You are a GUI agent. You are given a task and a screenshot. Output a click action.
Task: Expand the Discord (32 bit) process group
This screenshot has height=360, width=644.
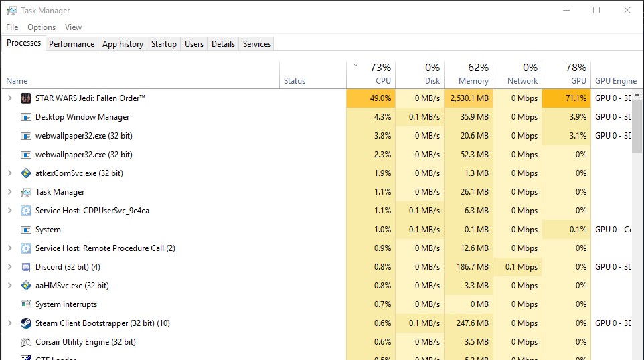point(9,267)
